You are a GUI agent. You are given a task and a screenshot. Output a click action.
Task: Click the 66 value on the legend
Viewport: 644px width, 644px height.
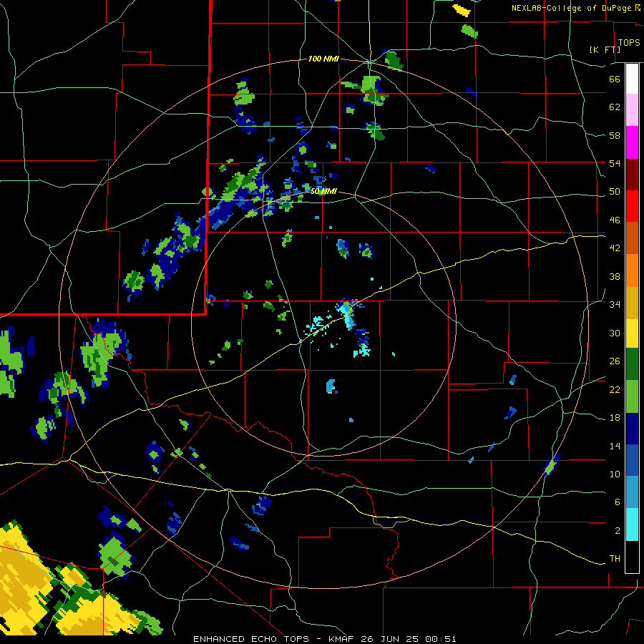pos(615,79)
